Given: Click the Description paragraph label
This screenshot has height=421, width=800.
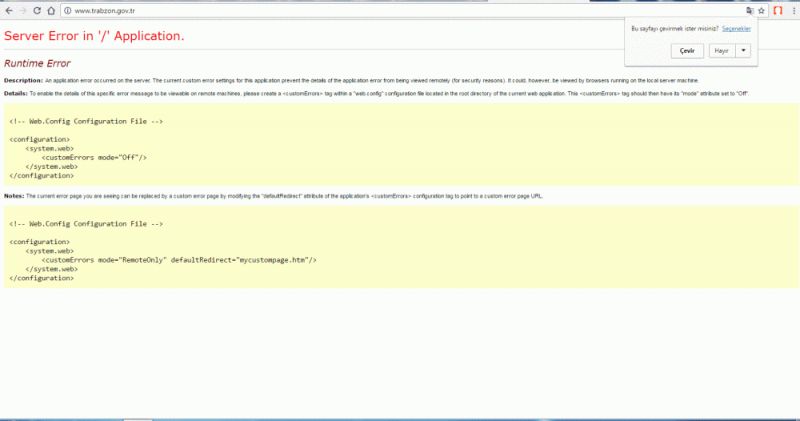Looking at the screenshot, I should coord(23,79).
